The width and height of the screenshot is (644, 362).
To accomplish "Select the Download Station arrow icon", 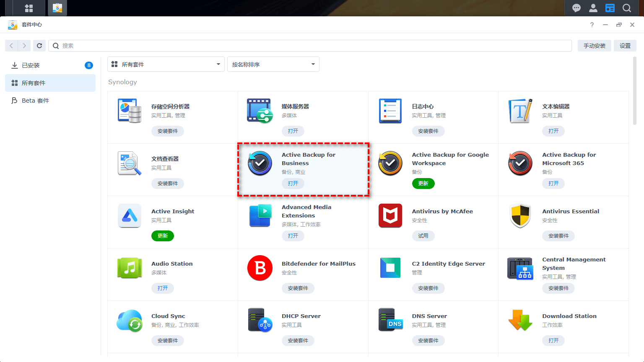I will point(520,321).
